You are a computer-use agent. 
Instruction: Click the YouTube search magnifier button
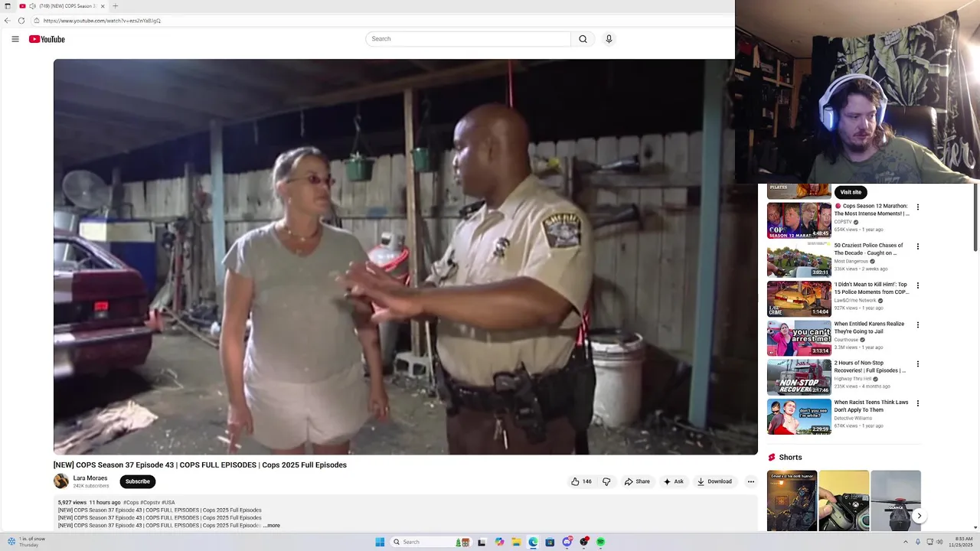(583, 39)
